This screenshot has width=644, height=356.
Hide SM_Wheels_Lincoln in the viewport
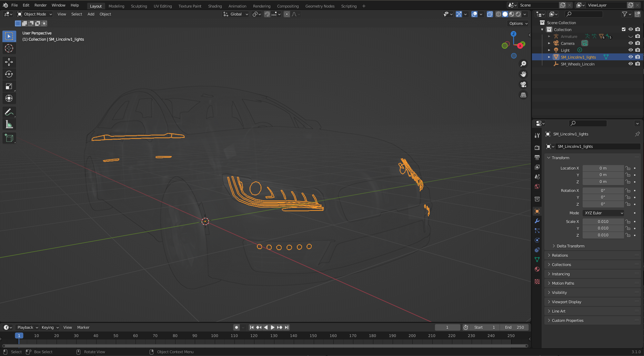pos(631,64)
